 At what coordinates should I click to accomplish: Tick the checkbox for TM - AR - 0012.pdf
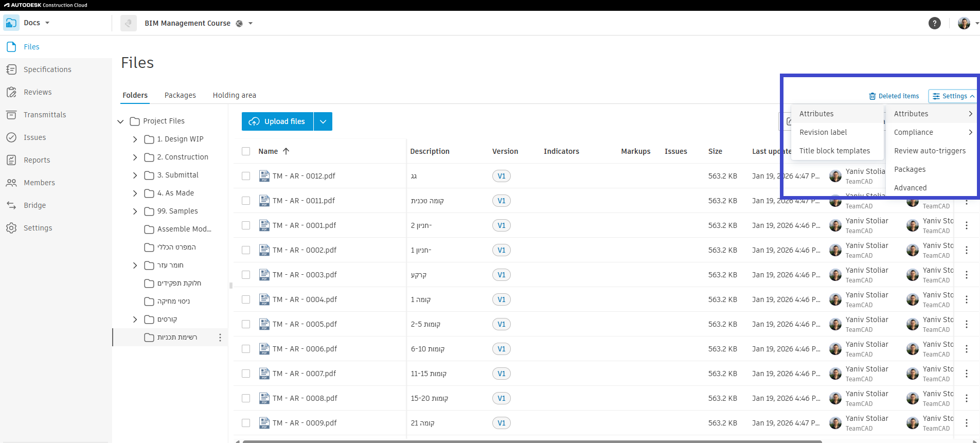246,176
